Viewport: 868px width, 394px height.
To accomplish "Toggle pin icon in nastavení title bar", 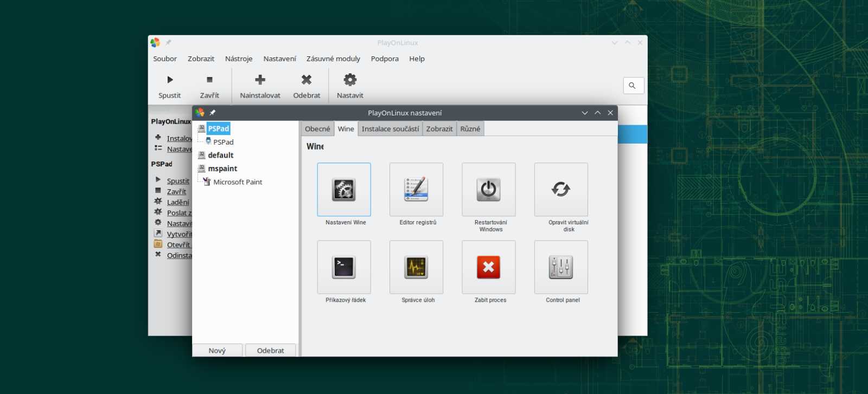I will 213,113.
